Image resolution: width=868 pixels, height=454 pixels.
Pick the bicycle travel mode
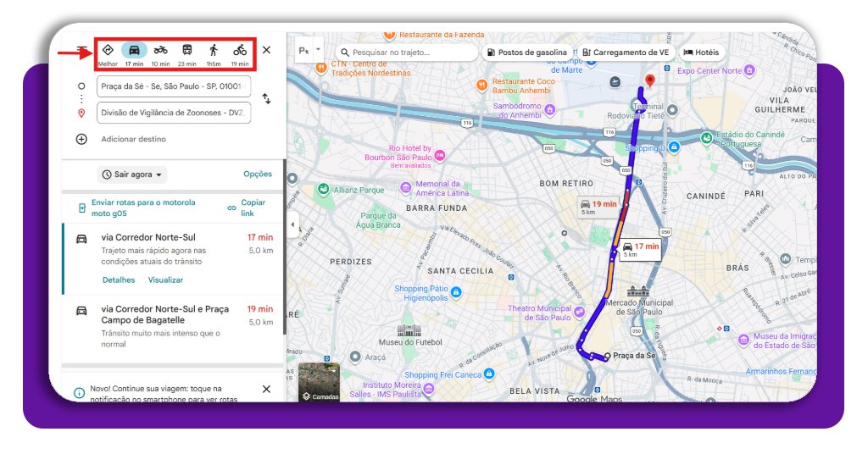click(x=240, y=51)
